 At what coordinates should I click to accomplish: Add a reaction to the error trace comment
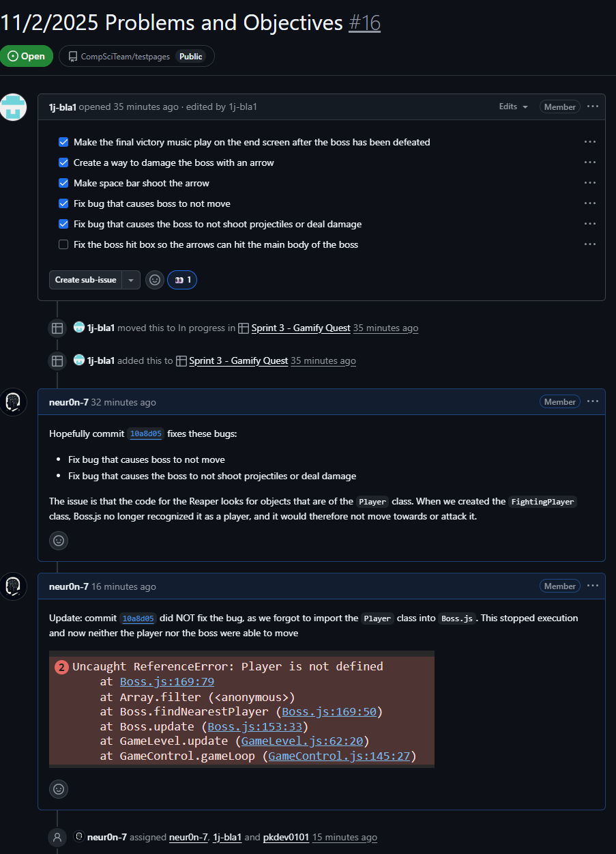(58, 788)
